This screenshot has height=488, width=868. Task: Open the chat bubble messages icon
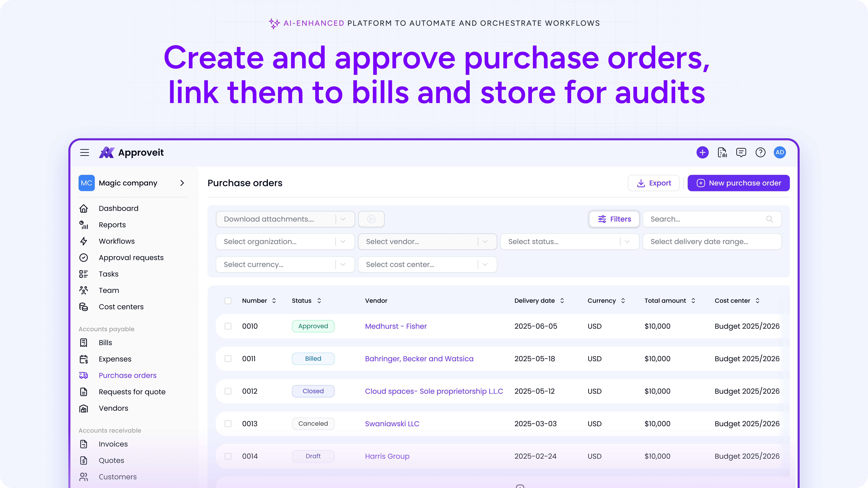point(741,152)
